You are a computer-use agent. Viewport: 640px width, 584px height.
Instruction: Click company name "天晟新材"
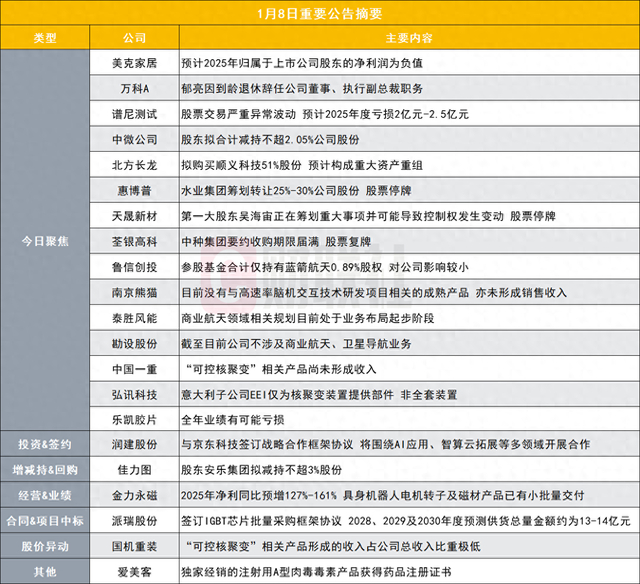134,216
